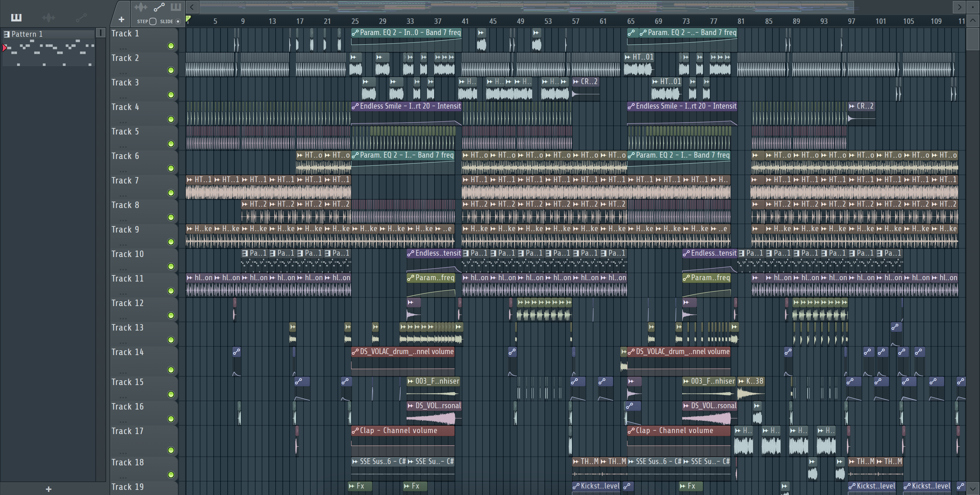The image size is (980, 495).
Task: Select the K..38 clip on Track 15
Action: [751, 389]
